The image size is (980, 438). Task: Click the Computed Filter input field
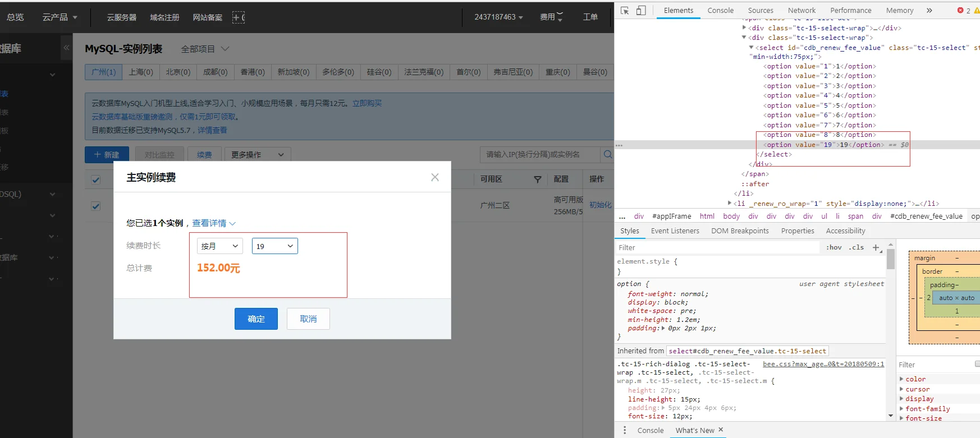click(935, 365)
